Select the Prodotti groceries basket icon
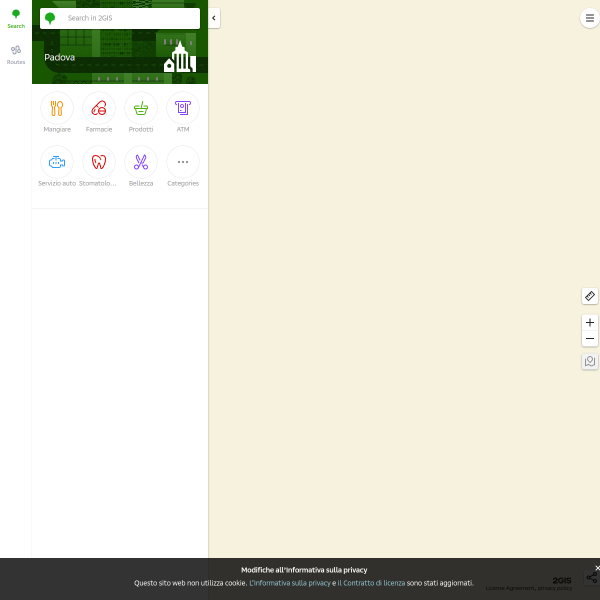Viewport: 600px width, 600px height. pos(141,108)
